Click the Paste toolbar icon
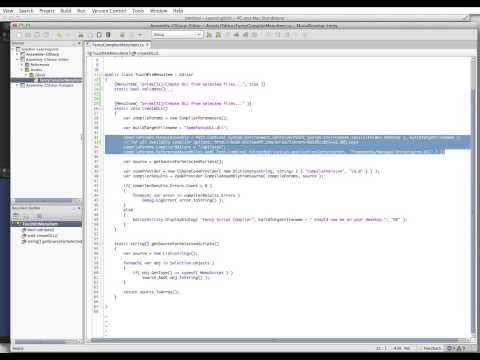This screenshot has width=480, height=360. pos(99,35)
